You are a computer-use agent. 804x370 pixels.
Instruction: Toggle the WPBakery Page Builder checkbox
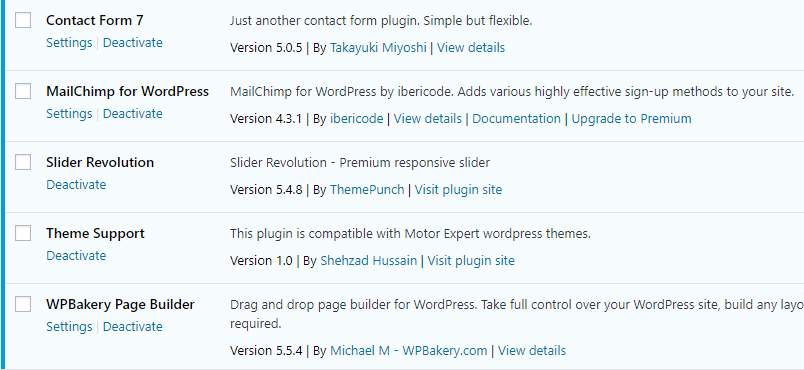23,304
